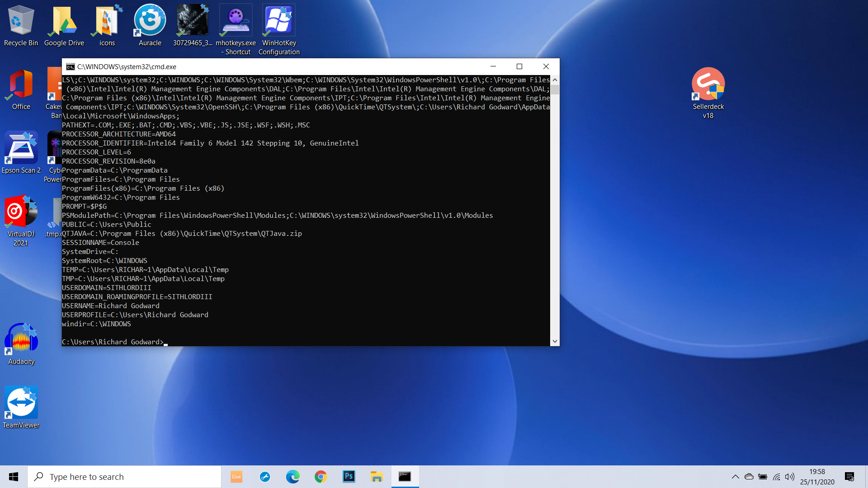Click the PROCESSOR_ARCHITECTURE=AMD64 line
This screenshot has width=868, height=488.
click(119, 134)
